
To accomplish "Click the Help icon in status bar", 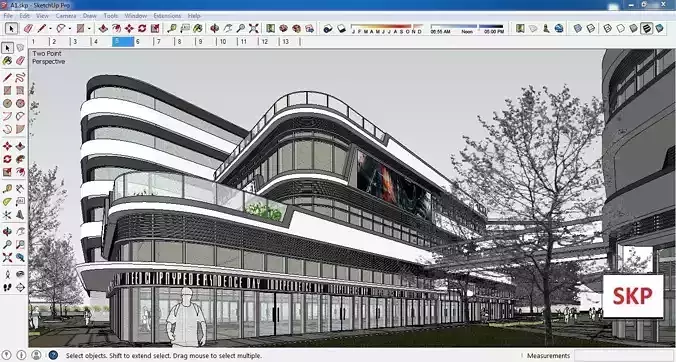I will 53,355.
